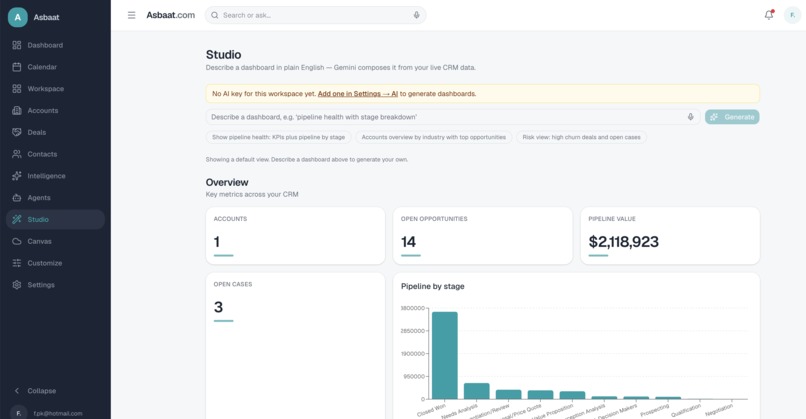Click the 'Overview' section heading
This screenshot has height=419, width=806.
pyautogui.click(x=227, y=183)
